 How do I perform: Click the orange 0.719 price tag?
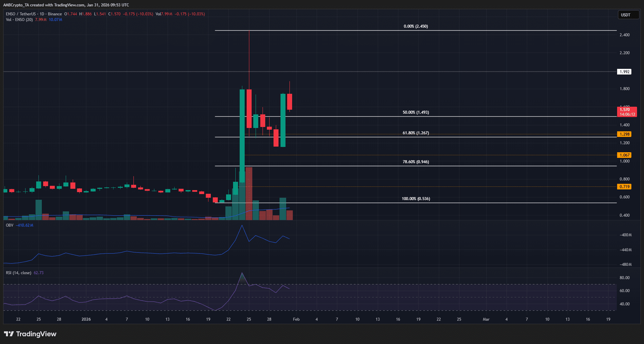(624, 187)
